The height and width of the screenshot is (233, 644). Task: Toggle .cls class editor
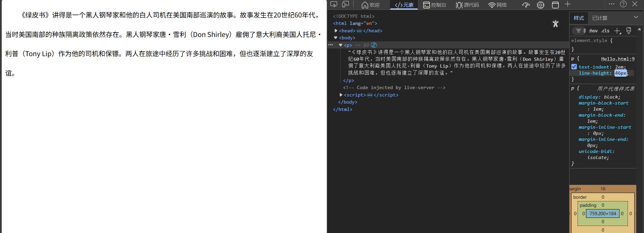click(605, 31)
